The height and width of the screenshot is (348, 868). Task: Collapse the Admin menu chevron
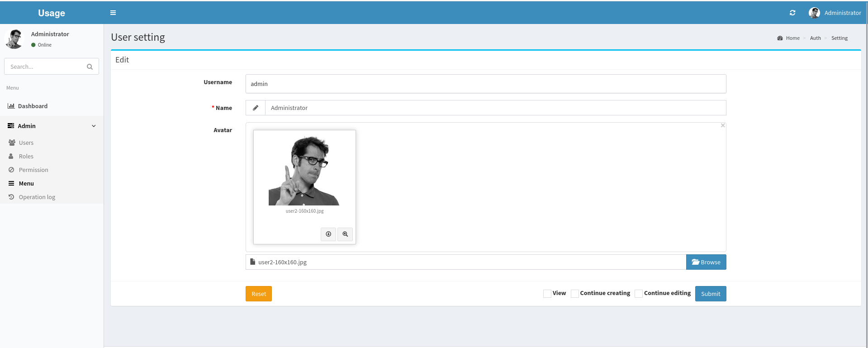click(94, 126)
